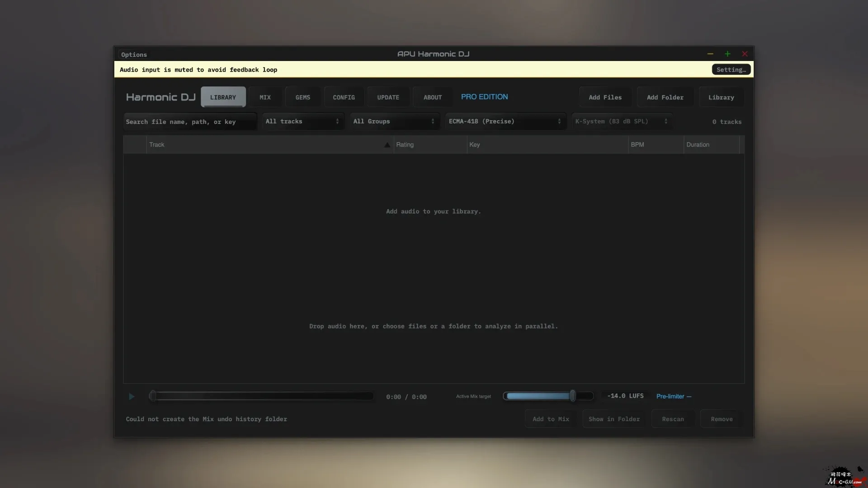This screenshot has width=868, height=488.
Task: Click the Add Files button
Action: (x=605, y=97)
